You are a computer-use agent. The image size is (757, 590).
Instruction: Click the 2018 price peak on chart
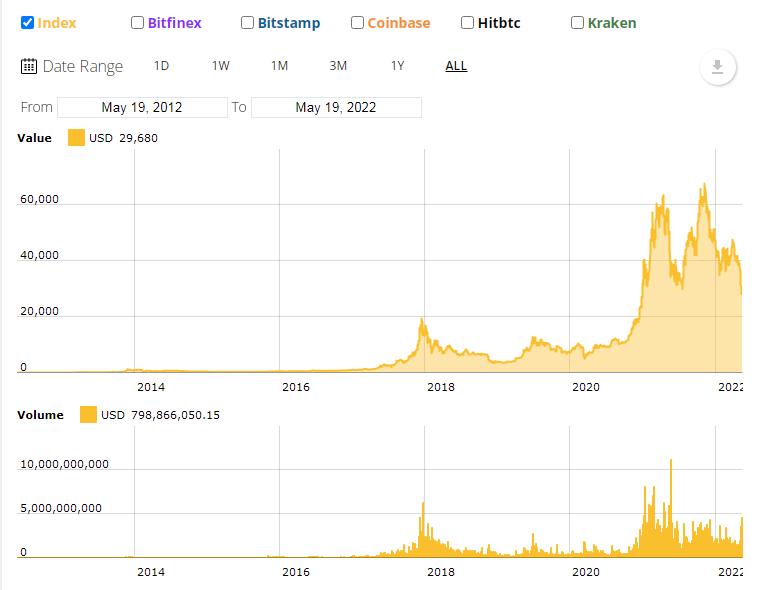tap(422, 321)
